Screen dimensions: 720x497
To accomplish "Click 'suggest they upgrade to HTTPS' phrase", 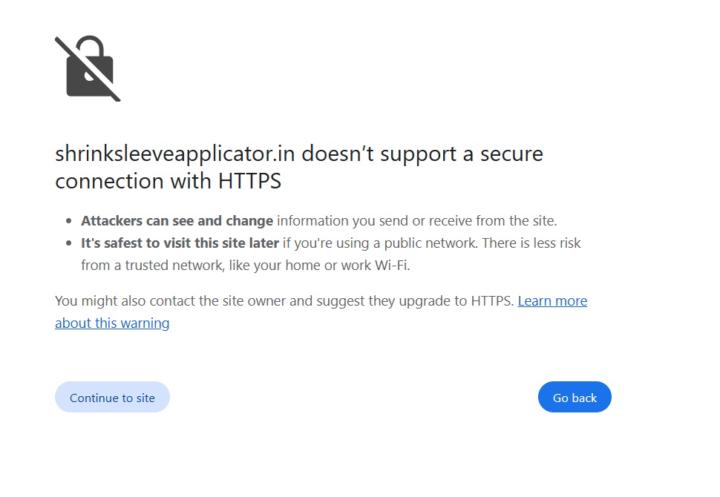I will tap(418, 300).
